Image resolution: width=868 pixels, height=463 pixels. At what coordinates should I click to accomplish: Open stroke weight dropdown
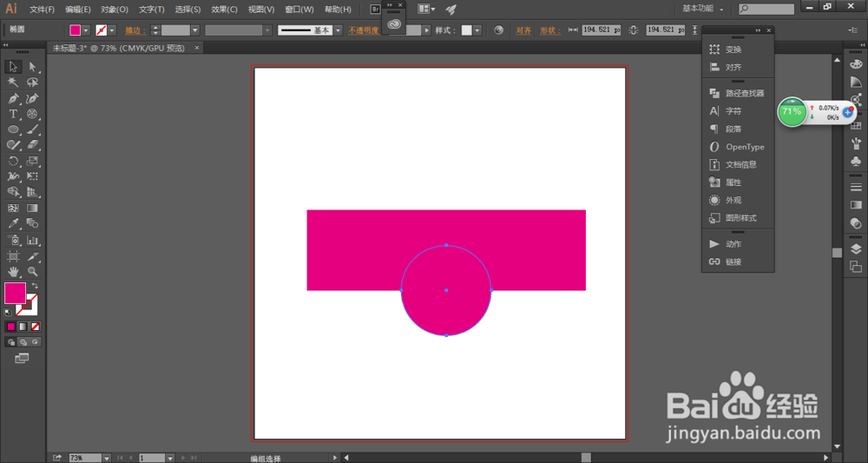pyautogui.click(x=194, y=30)
